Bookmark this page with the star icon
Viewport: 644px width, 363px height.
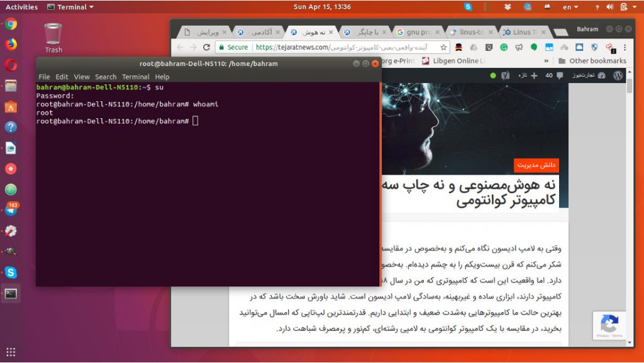[443, 47]
